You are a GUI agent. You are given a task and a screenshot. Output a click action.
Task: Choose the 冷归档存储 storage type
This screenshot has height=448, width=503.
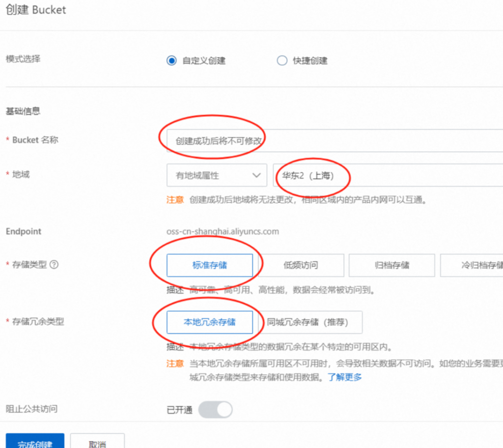click(473, 265)
